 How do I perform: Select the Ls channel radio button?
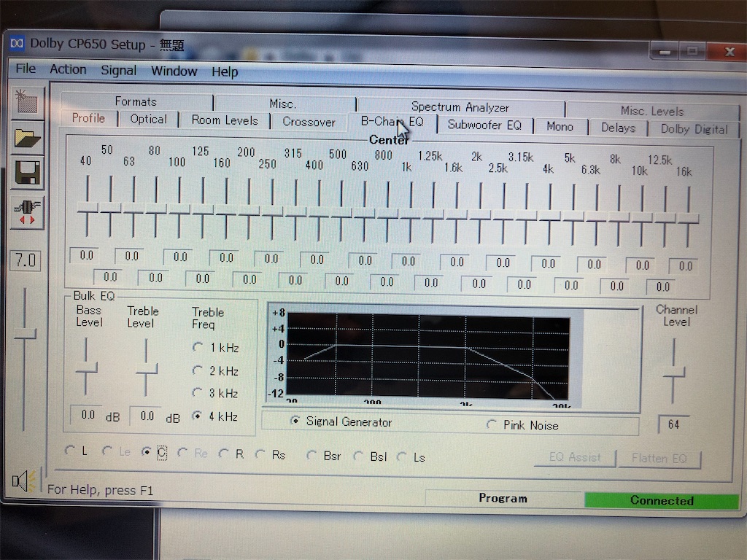click(402, 456)
